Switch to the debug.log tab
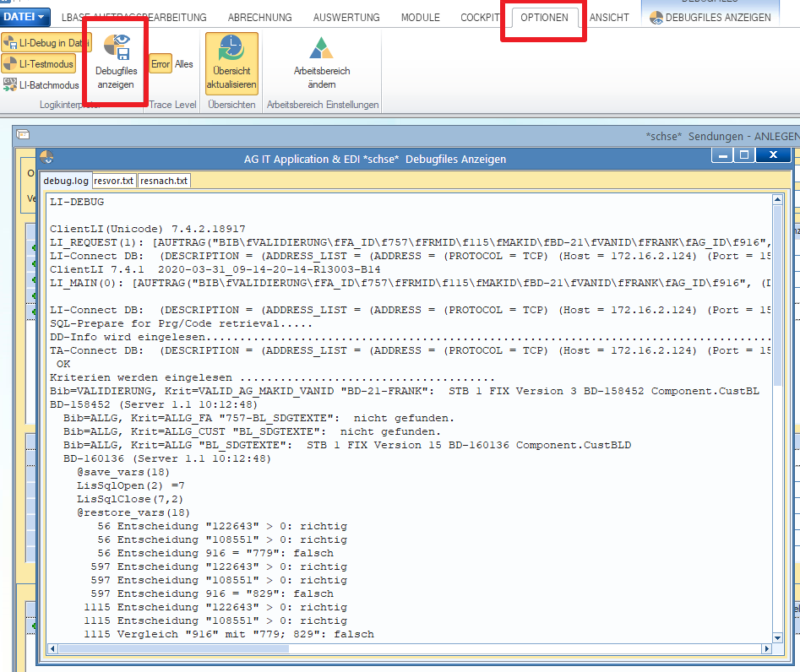This screenshot has width=800, height=672. point(66,181)
